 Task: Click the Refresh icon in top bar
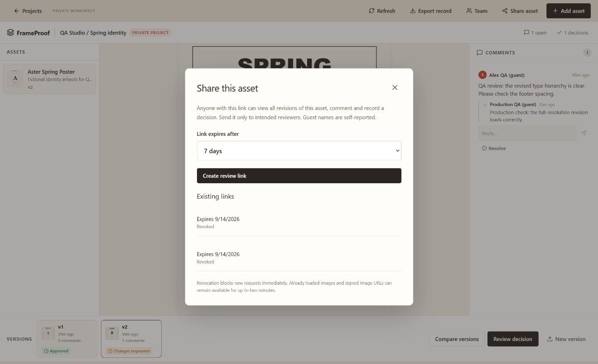coord(372,11)
